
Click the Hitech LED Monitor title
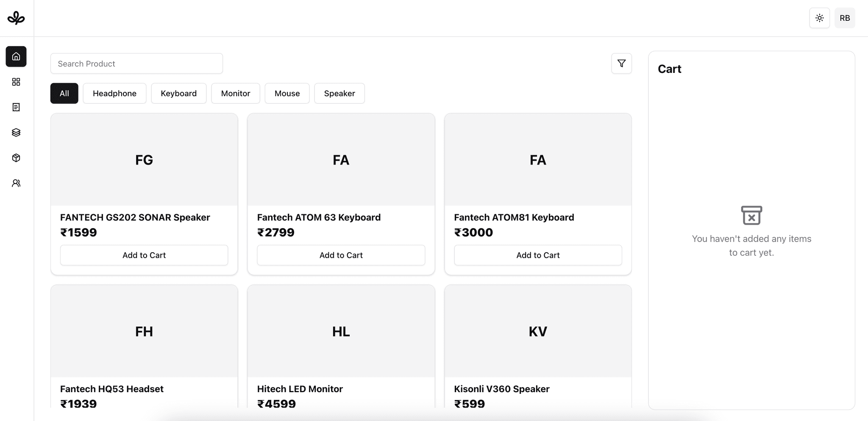(x=300, y=389)
